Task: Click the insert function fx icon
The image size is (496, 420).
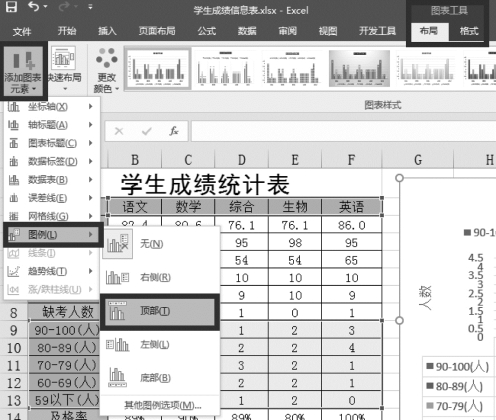Action: point(174,131)
